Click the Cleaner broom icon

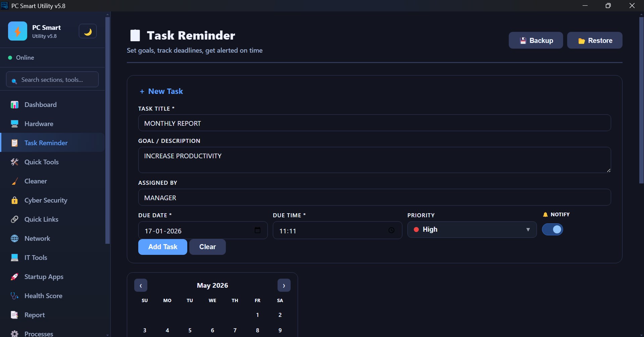click(x=14, y=181)
